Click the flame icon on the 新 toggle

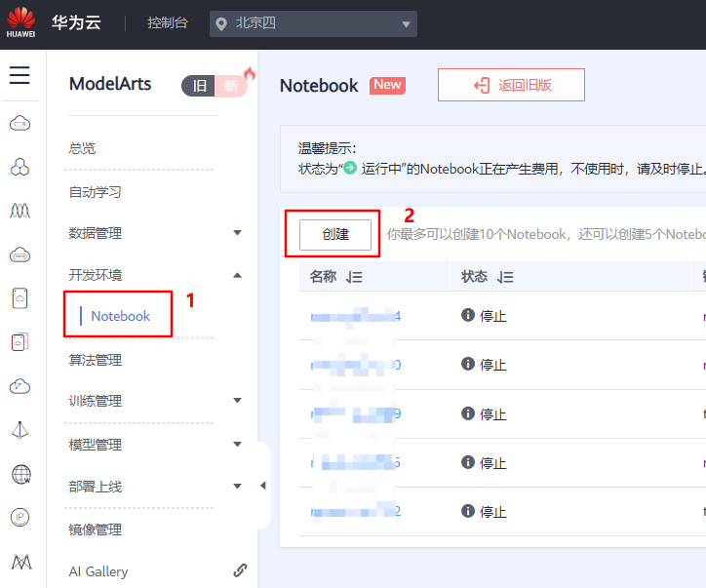(250, 73)
